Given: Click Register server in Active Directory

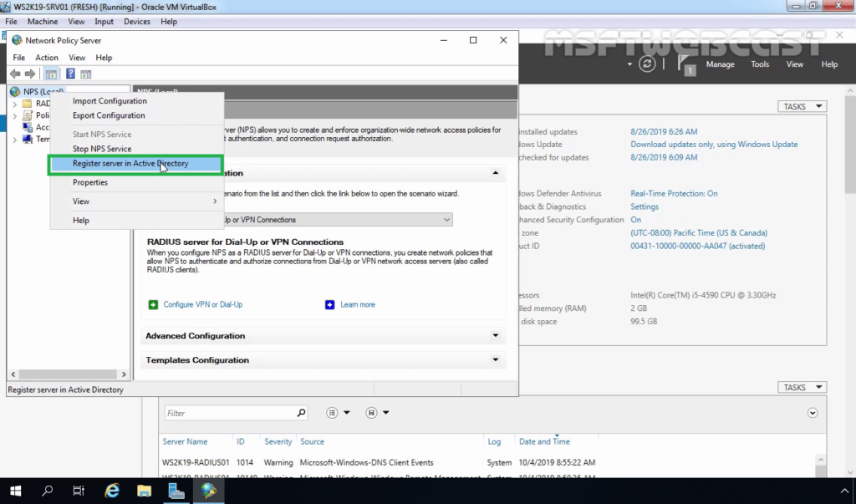Looking at the screenshot, I should click(136, 165).
